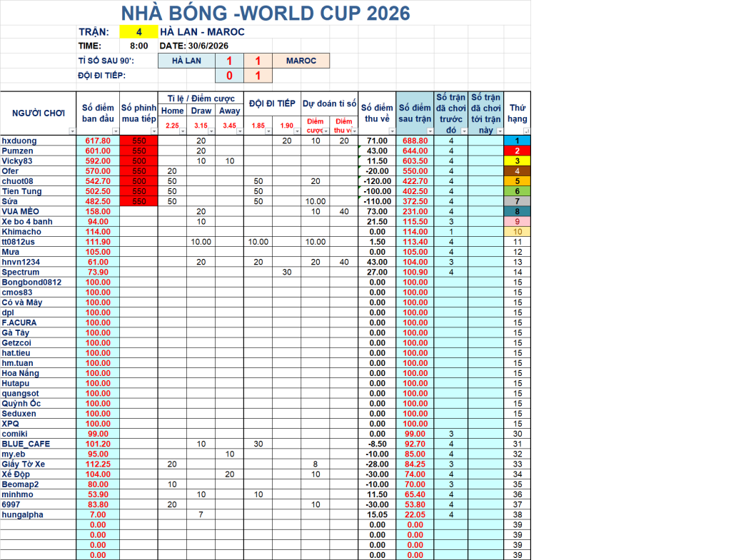Select player name VUA MÈO
The height and width of the screenshot is (560, 731).
pos(21,211)
